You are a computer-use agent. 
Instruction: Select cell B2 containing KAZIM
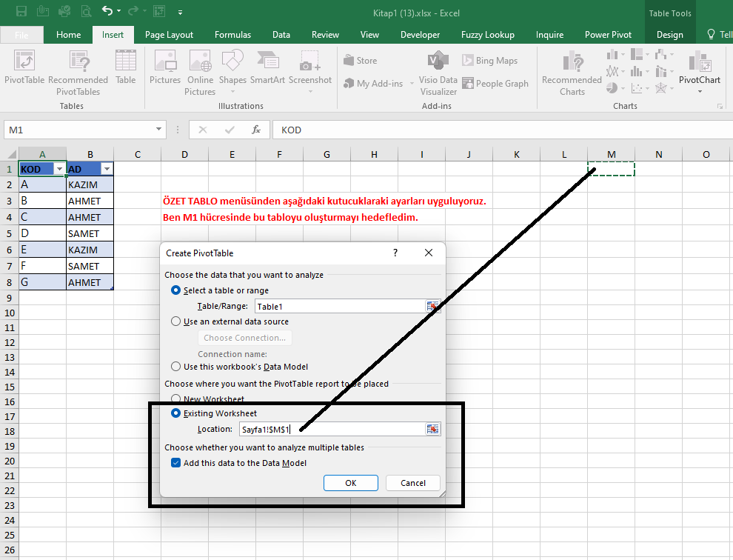(x=90, y=184)
